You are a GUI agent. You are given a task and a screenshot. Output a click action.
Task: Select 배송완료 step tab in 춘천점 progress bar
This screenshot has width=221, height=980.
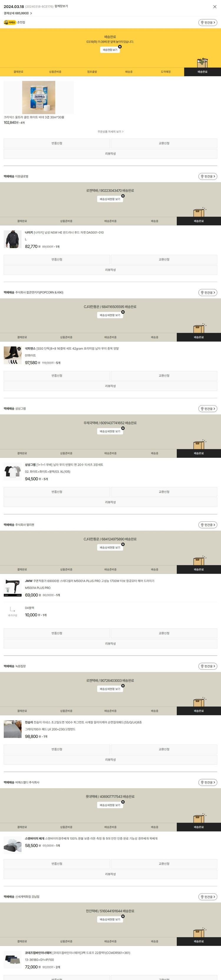(x=202, y=72)
